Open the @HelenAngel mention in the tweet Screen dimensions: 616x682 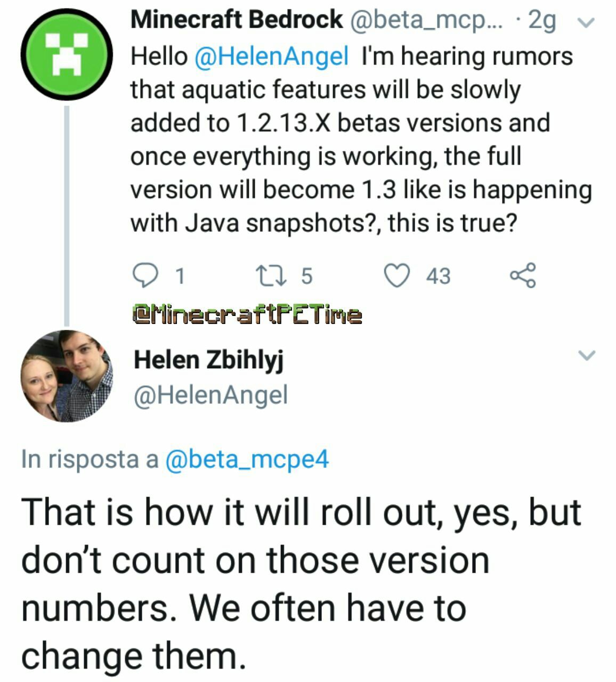[272, 56]
